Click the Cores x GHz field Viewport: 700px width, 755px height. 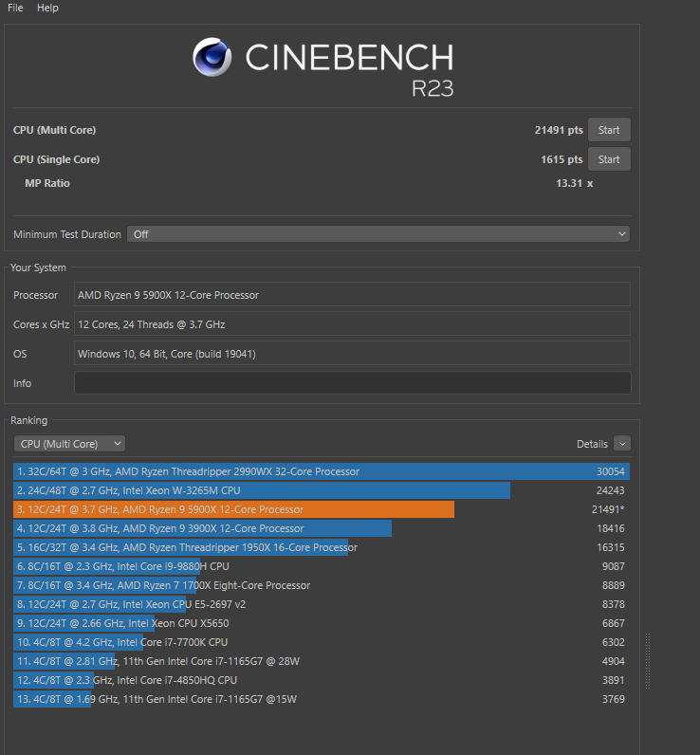[353, 324]
